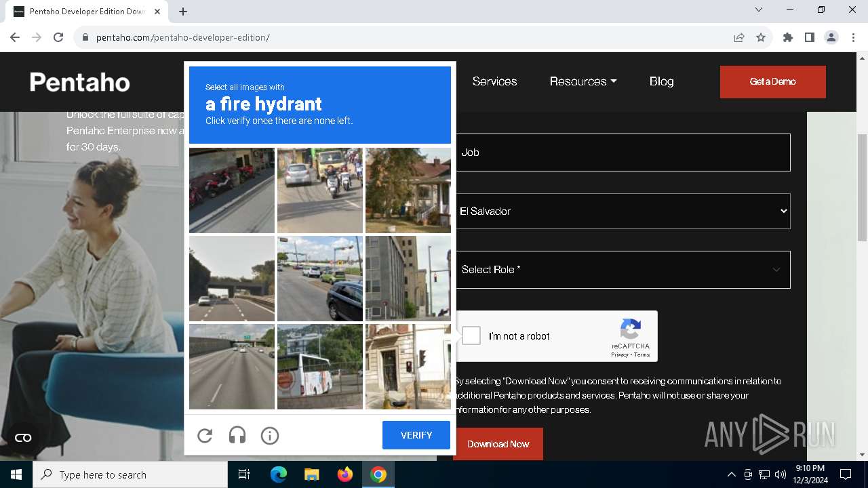Open the tab search chevron
868x488 pixels.
(759, 10)
